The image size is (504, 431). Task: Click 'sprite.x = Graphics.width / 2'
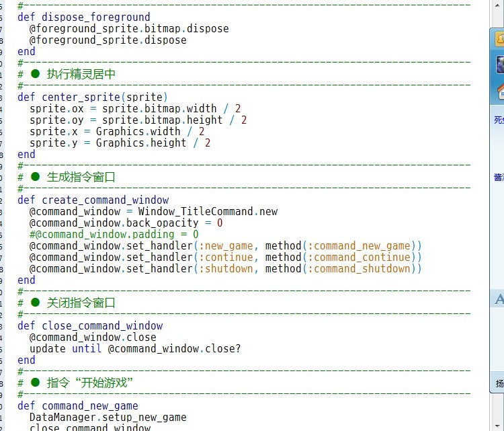(x=117, y=131)
